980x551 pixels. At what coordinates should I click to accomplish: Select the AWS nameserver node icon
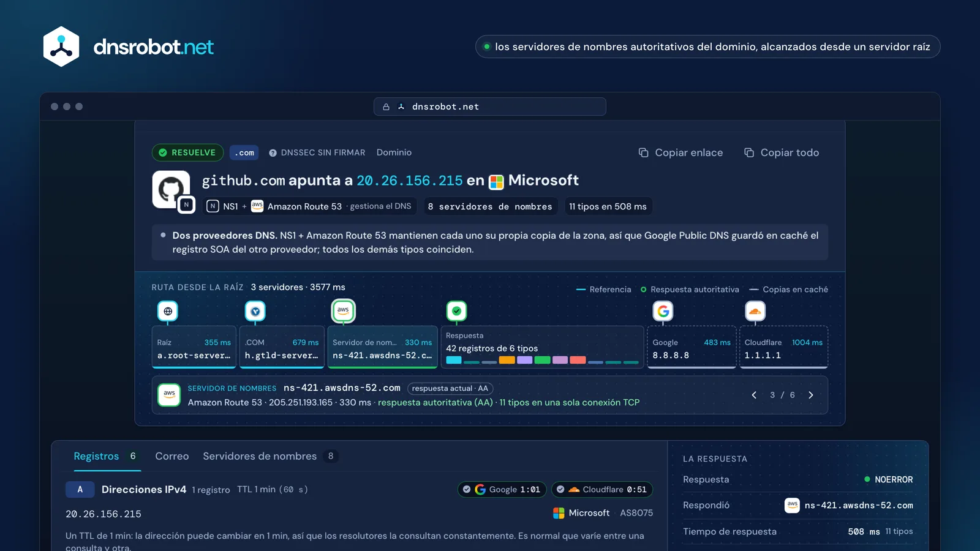tap(343, 310)
